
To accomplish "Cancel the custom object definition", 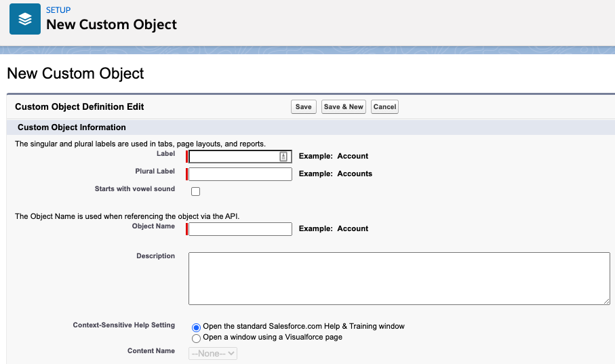I will (384, 106).
